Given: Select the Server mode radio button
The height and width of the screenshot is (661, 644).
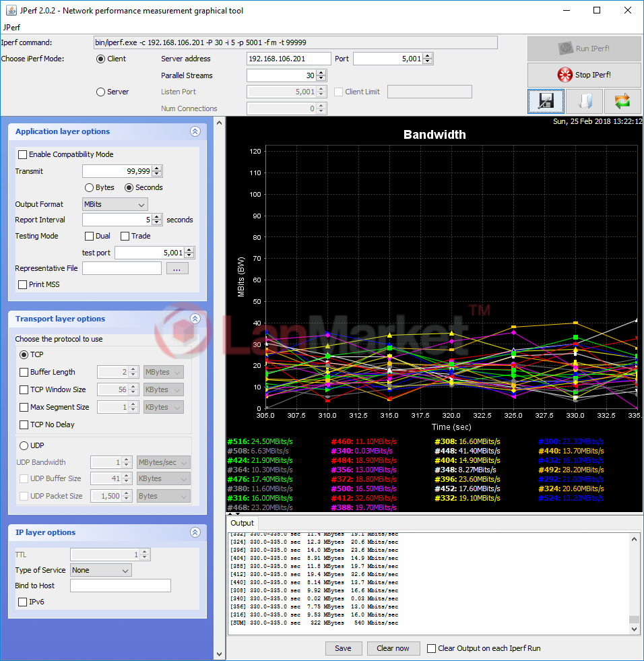Looking at the screenshot, I should [101, 92].
